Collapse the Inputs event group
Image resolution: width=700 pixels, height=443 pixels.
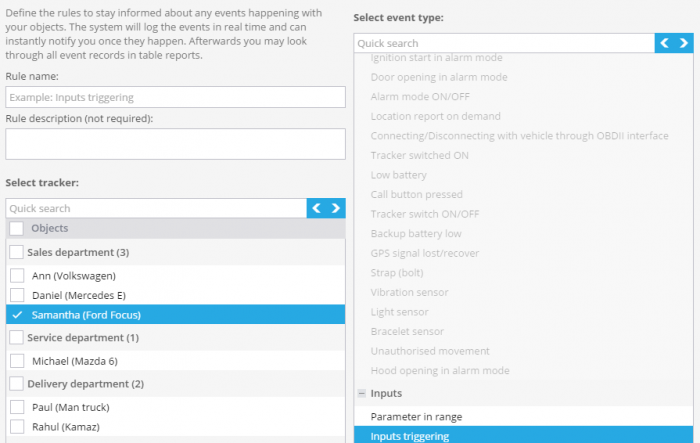coord(361,394)
